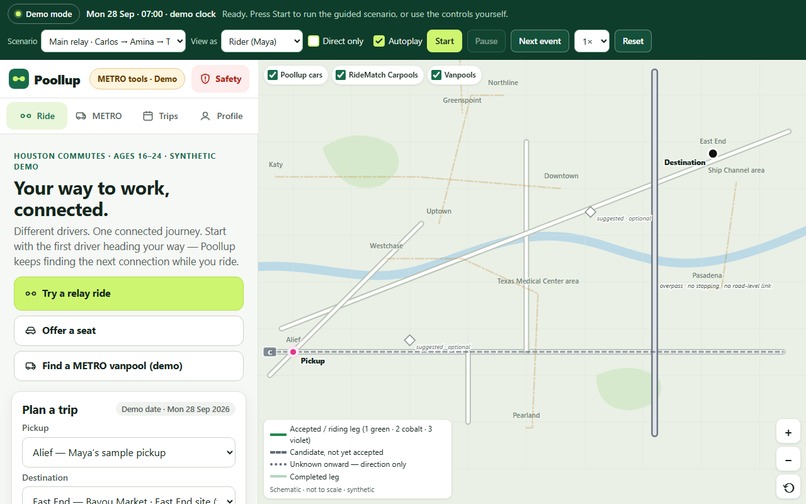Zoom out the map with minus button
The image size is (806, 504).
(x=788, y=460)
